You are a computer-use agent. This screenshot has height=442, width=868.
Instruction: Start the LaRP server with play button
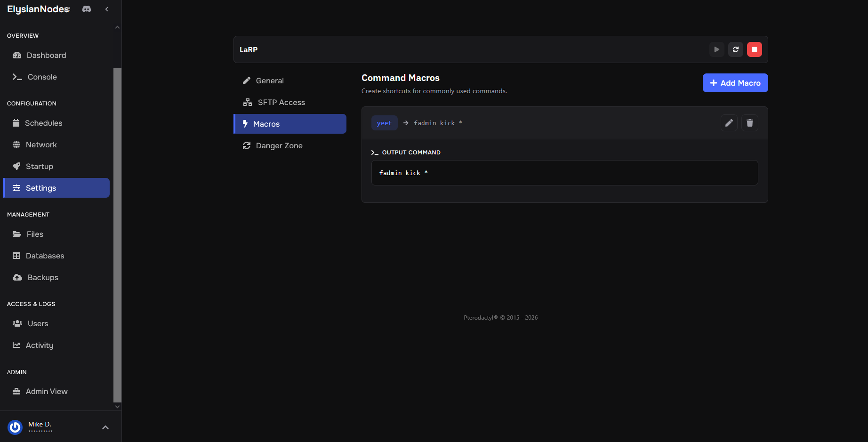click(717, 49)
